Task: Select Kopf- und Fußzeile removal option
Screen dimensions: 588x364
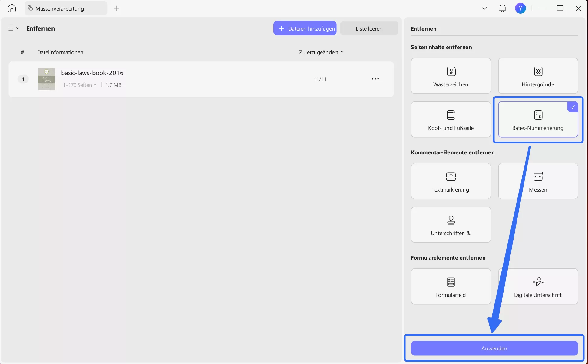Action: click(451, 120)
